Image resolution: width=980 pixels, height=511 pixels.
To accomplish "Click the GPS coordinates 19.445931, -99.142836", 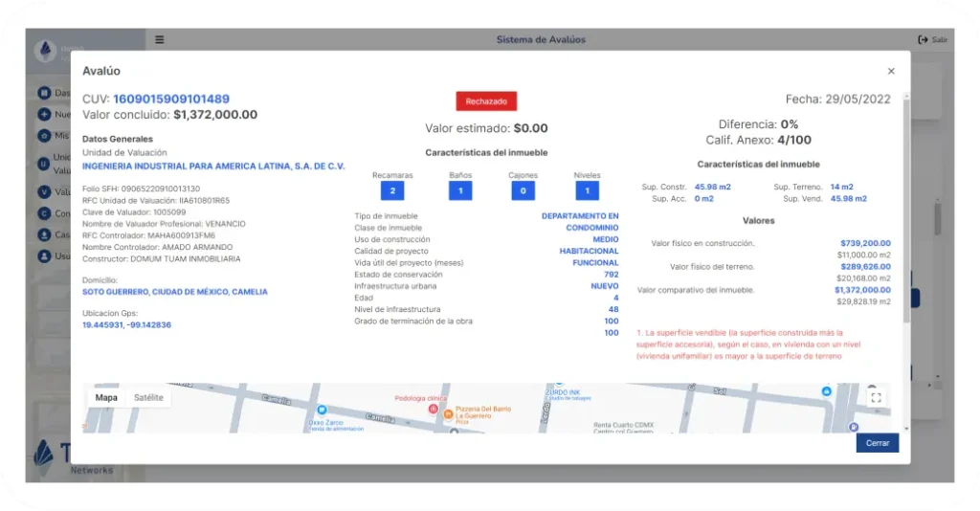I will pyautogui.click(x=126, y=325).
